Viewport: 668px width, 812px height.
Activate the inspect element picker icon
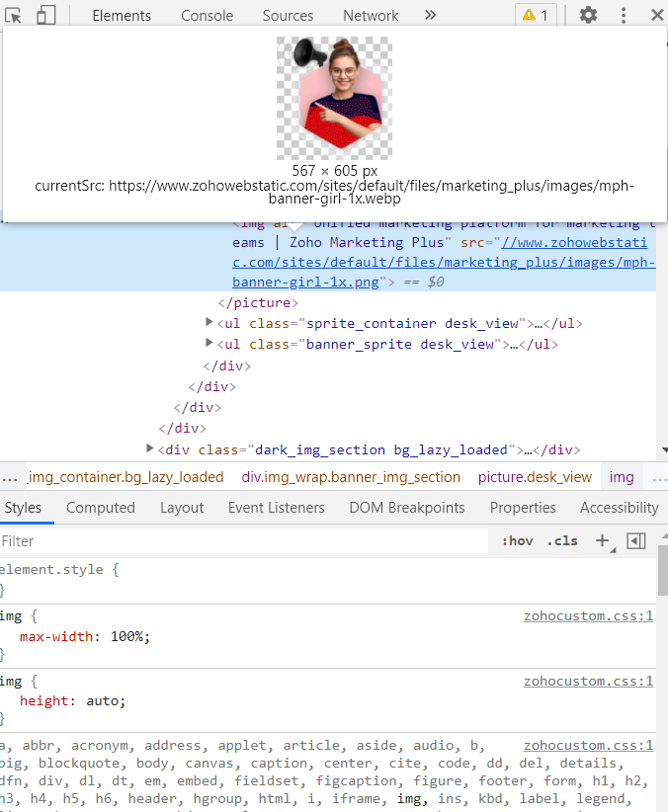[14, 15]
